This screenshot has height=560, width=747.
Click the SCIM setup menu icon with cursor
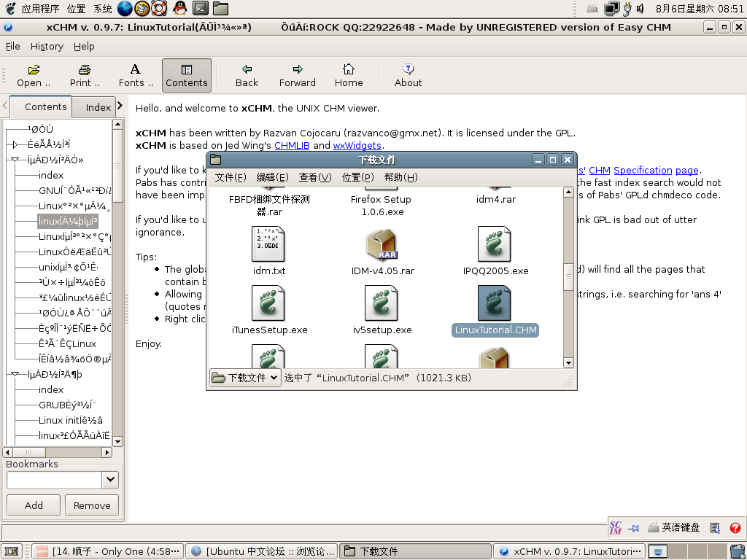[715, 528]
